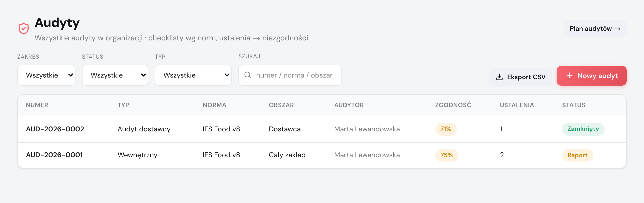Click the 75% compliance badge

point(447,155)
